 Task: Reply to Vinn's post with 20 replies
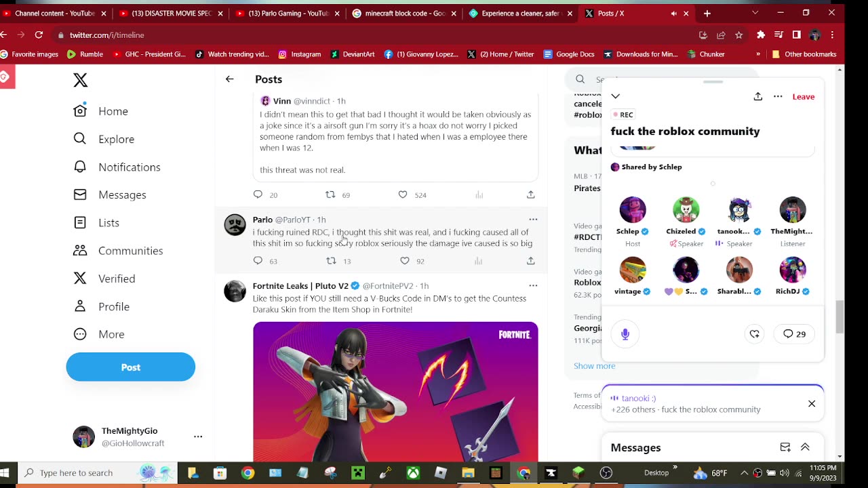(258, 195)
